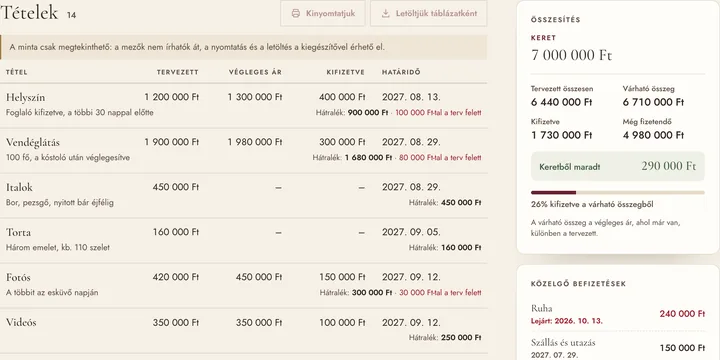Select the Fotós item name
This screenshot has height=360, width=720.
[18, 277]
